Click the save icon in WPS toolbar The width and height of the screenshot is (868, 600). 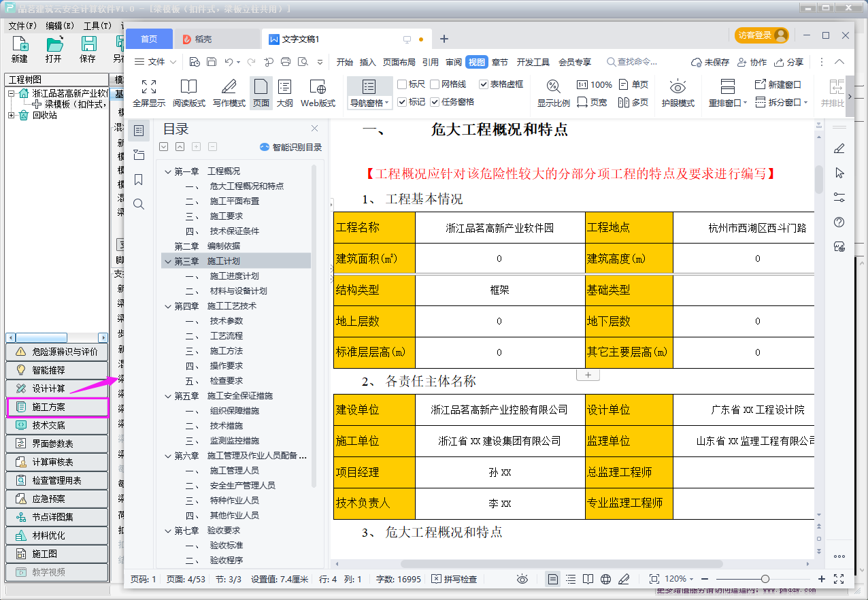pos(212,62)
